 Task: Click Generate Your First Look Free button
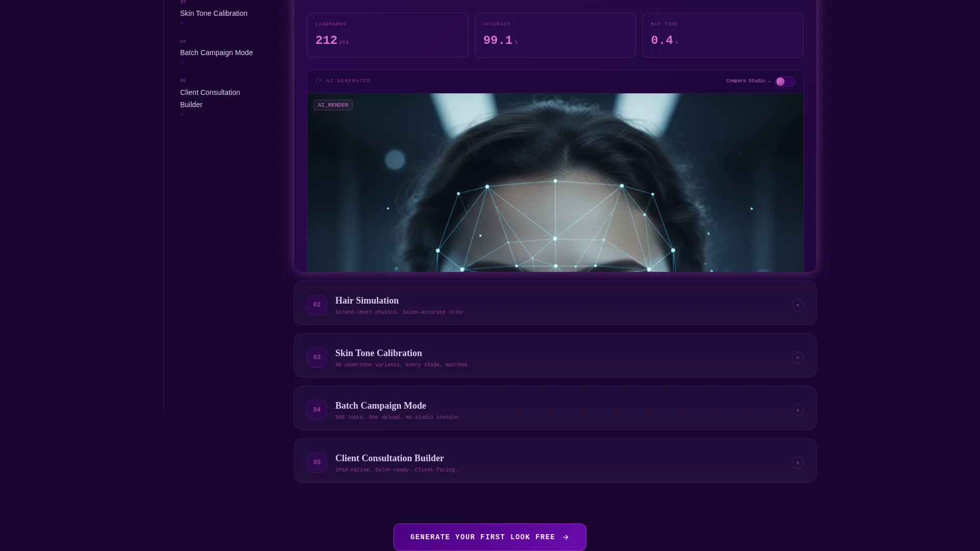click(x=489, y=537)
